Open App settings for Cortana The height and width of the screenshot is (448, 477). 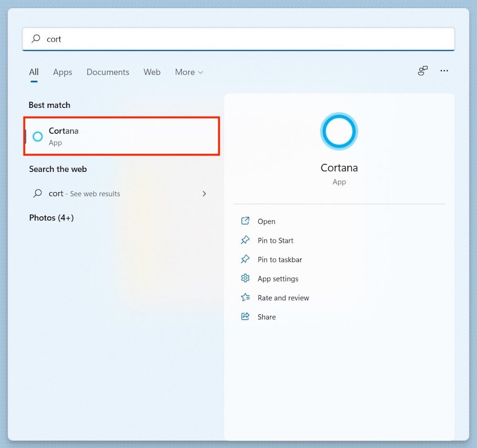click(x=278, y=279)
